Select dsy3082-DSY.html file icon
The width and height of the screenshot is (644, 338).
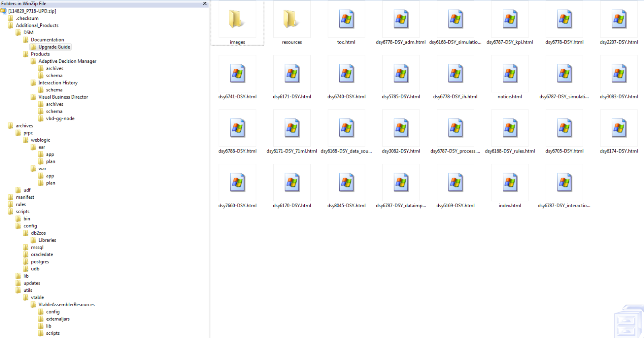(401, 128)
